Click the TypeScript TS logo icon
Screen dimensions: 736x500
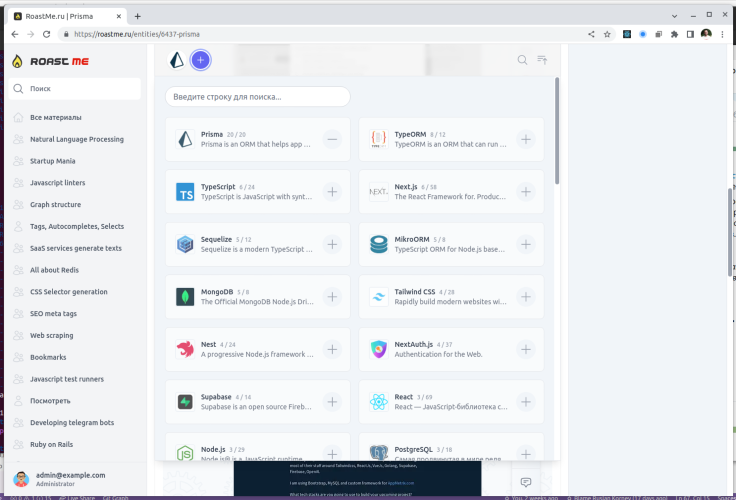pyautogui.click(x=185, y=192)
